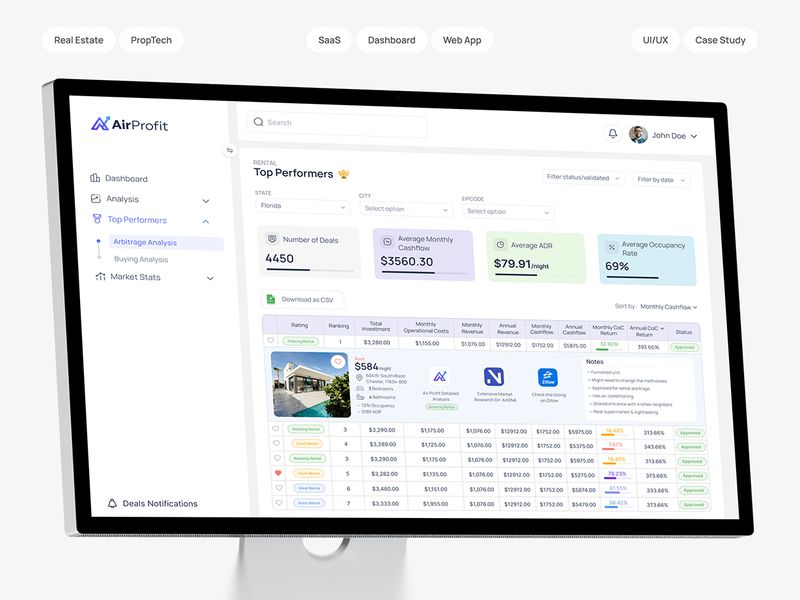
Task: Click the bedrooms icon in property details
Action: tap(360, 388)
